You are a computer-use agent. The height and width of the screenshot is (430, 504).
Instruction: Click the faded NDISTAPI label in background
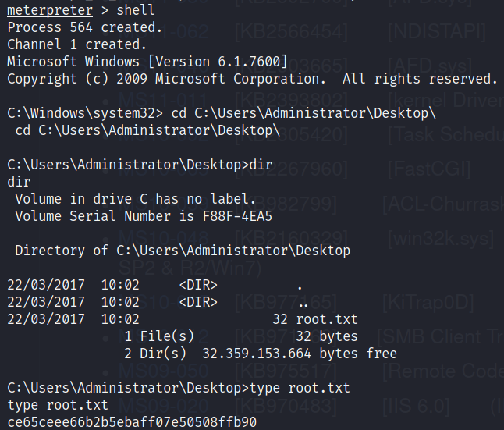(x=436, y=32)
